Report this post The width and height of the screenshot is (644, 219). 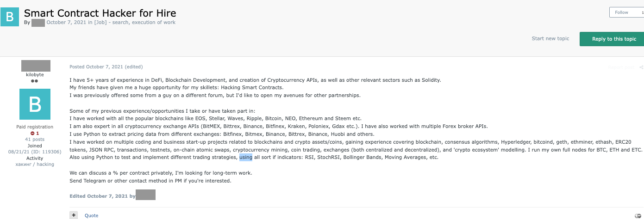pos(621,67)
